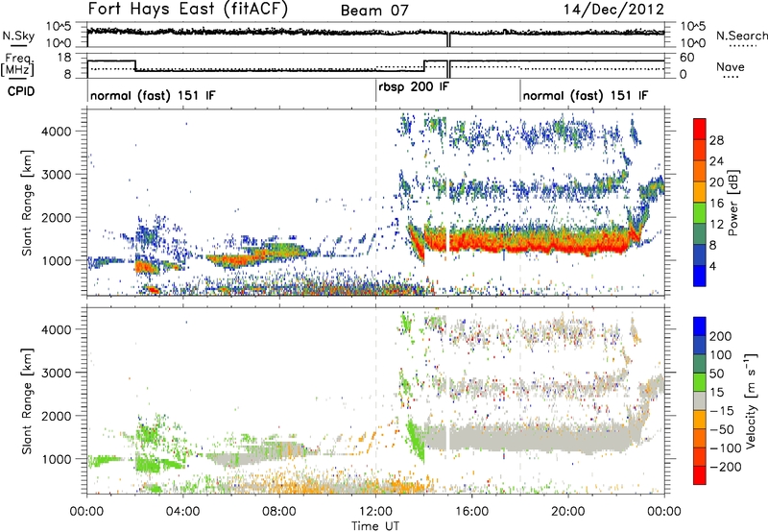Click the "04:00" time axis tick label
This screenshot has width=768, height=532.
coord(182,512)
